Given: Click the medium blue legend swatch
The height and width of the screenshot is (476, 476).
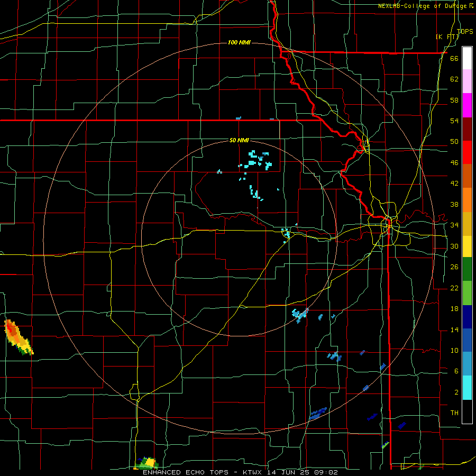Looking at the screenshot, I should [467, 341].
